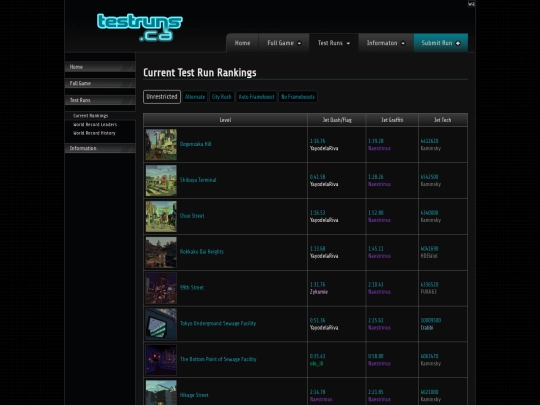Open Tokyo Underground Sewage Facility Jet Tech score
This screenshot has height=405, width=540.
tap(431, 320)
